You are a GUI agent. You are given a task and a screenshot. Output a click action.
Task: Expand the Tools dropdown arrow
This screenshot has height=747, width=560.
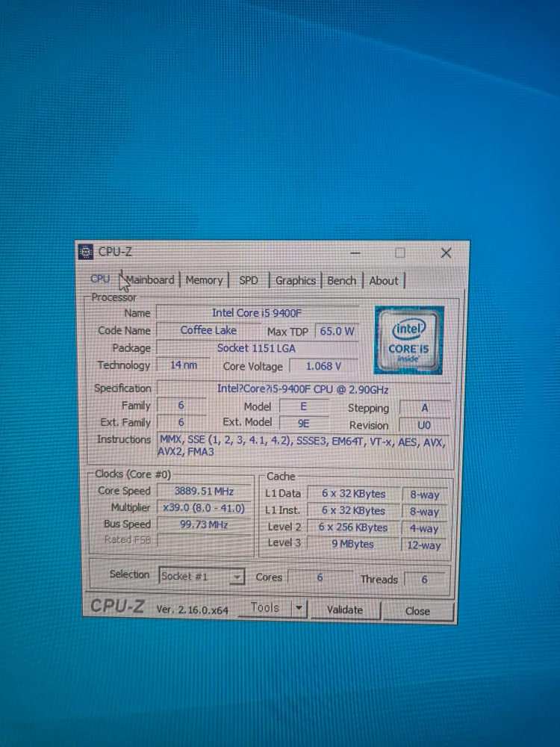point(299,608)
